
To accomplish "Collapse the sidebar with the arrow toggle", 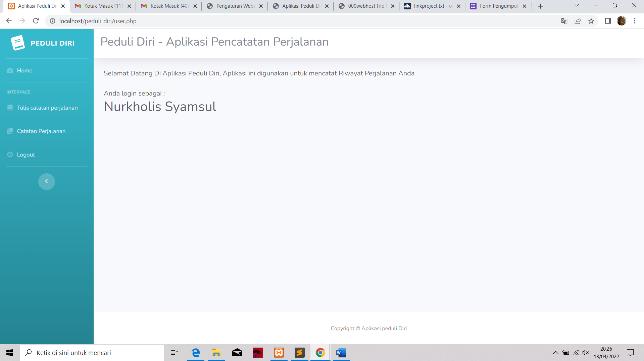I will 47,181.
